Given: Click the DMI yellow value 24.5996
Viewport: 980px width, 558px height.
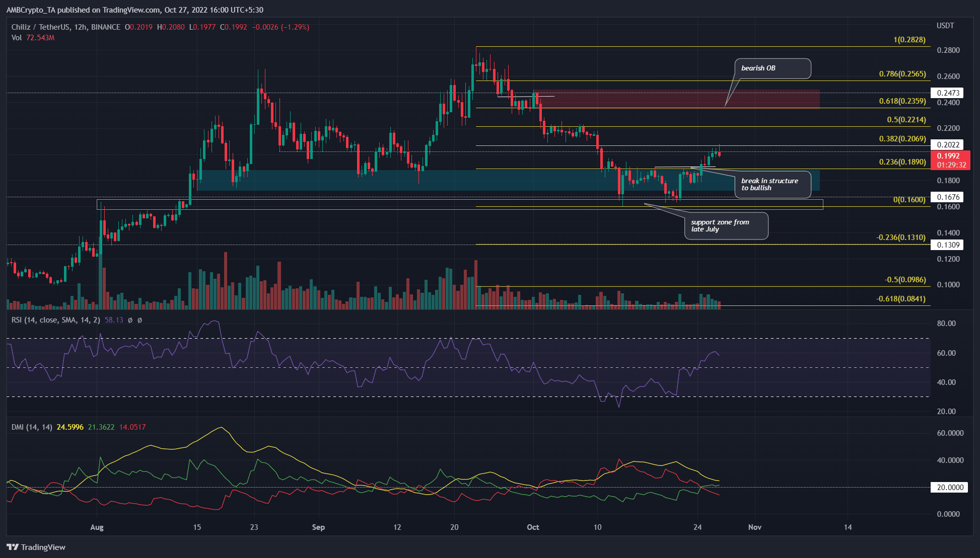Looking at the screenshot, I should point(70,427).
